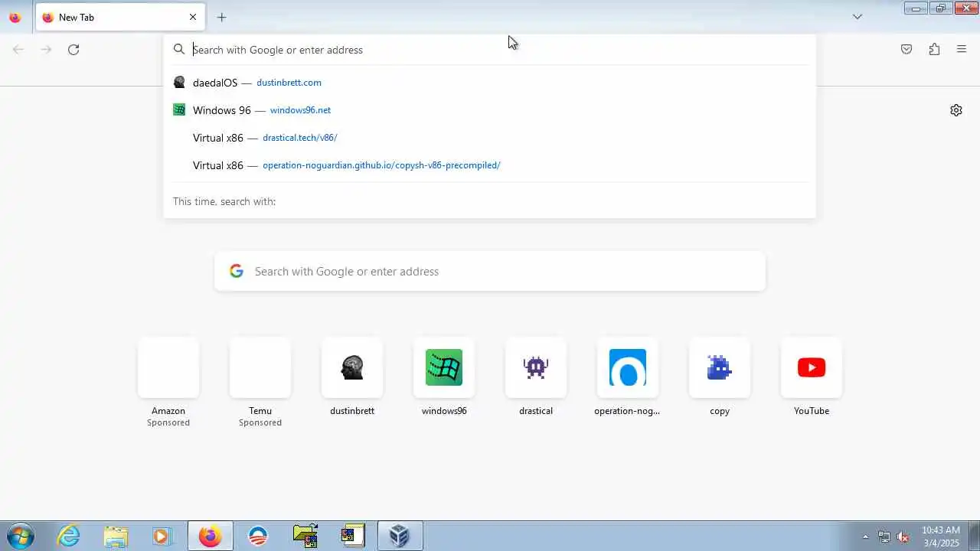
Task: Choose Virtual x86 operation-noguardian suggestion
Action: pyautogui.click(x=490, y=165)
